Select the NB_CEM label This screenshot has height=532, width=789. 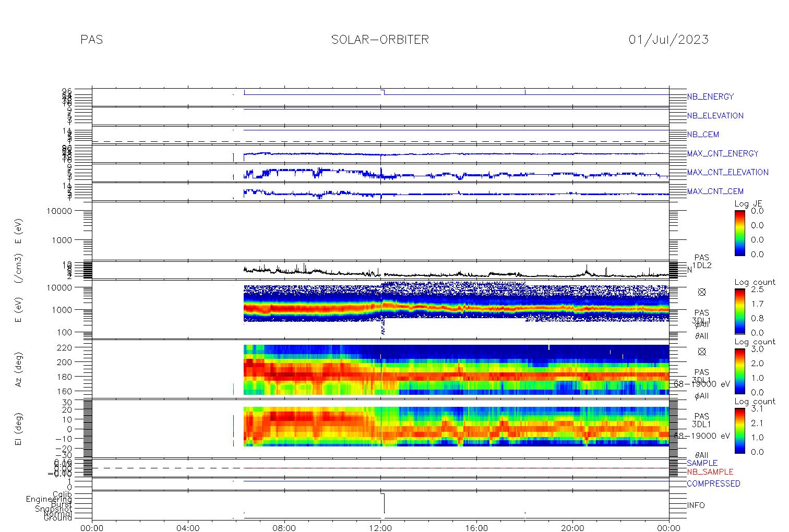[703, 135]
